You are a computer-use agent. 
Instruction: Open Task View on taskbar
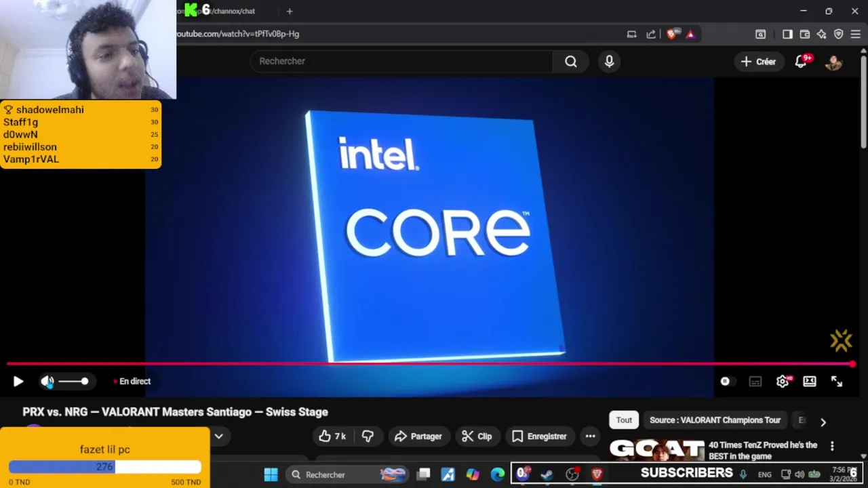[x=423, y=474]
